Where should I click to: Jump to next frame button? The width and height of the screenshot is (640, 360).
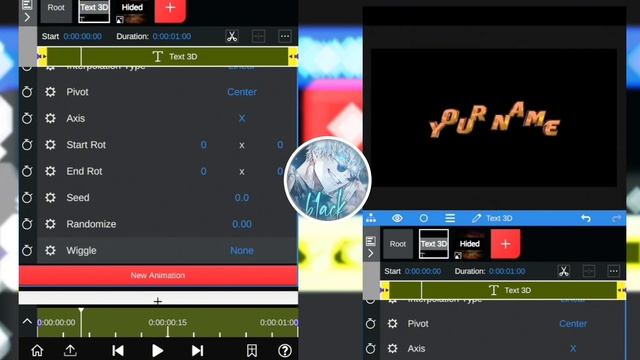click(x=197, y=350)
